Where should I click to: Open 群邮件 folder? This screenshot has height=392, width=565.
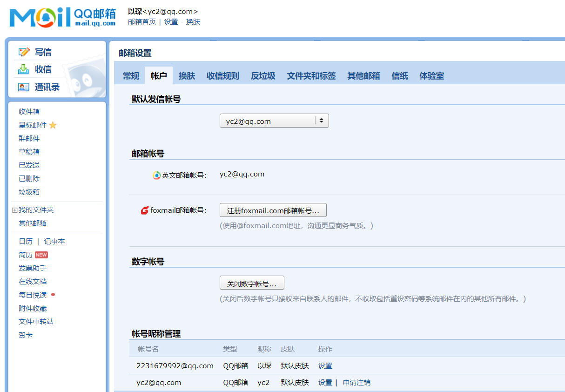pyautogui.click(x=29, y=138)
